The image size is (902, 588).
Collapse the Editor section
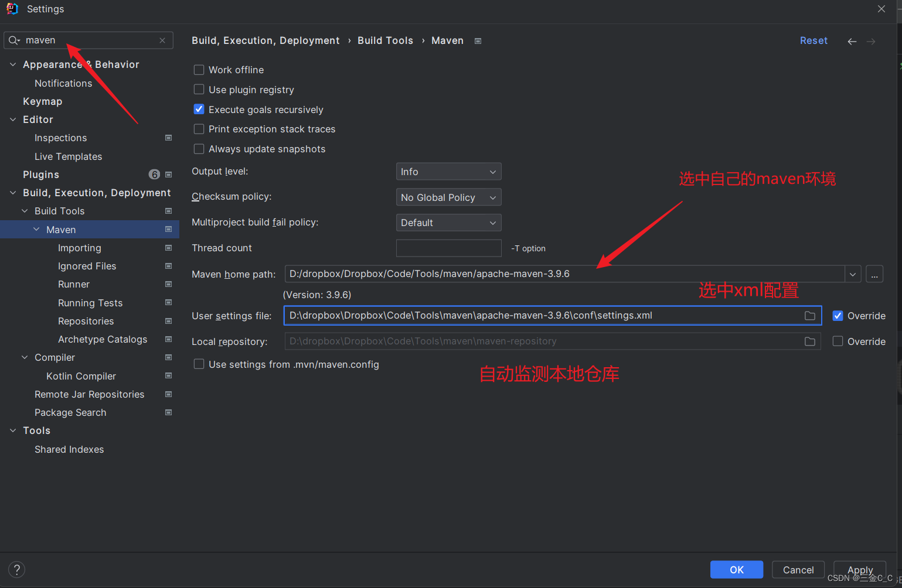[x=13, y=119]
